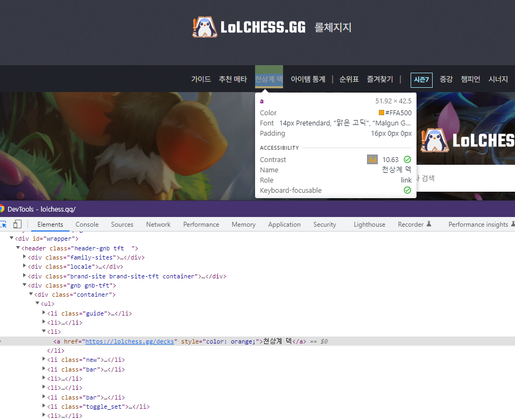Open the 순위표 page link
The height and width of the screenshot is (420, 515).
coord(349,79)
